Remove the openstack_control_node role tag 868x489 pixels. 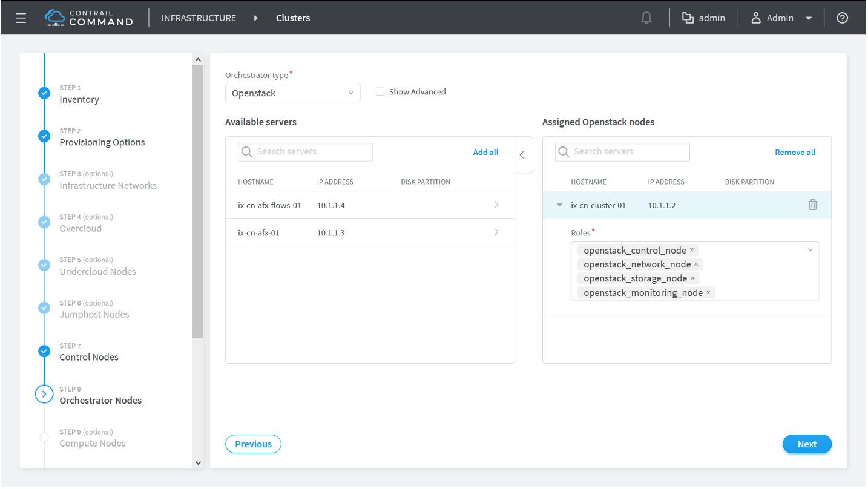point(692,250)
